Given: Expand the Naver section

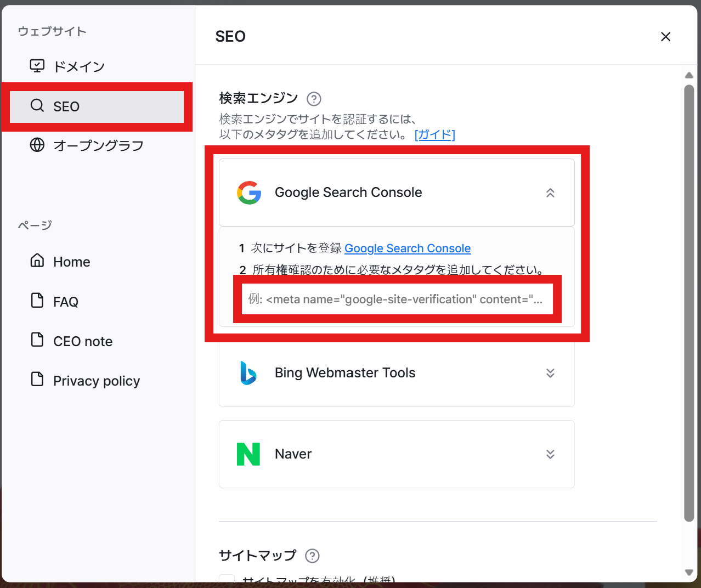Looking at the screenshot, I should (550, 454).
